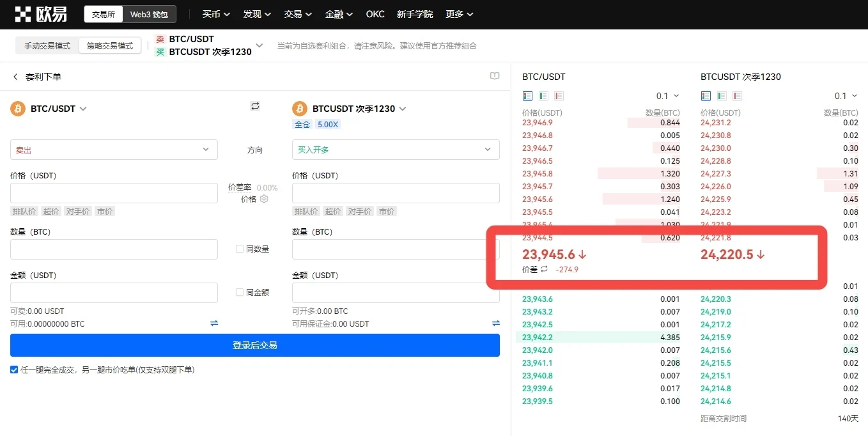Expand the 买入开多 direction dropdown
Screen dimensions: 868x436
pyautogui.click(x=395, y=150)
